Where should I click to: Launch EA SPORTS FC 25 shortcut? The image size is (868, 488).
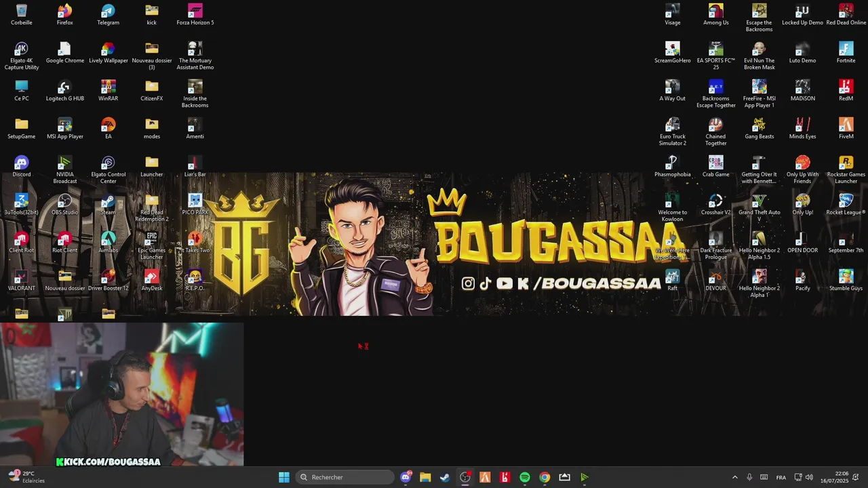click(x=716, y=56)
